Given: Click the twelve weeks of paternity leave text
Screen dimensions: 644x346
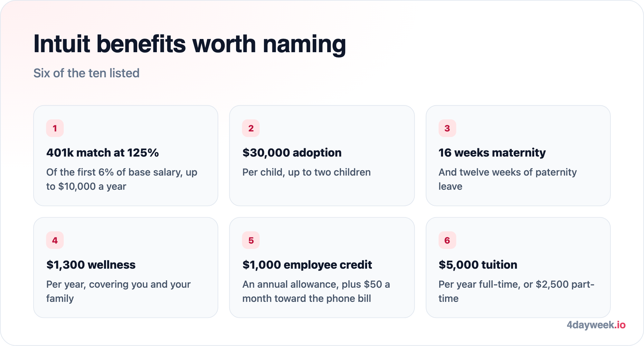Looking at the screenshot, I should [507, 179].
